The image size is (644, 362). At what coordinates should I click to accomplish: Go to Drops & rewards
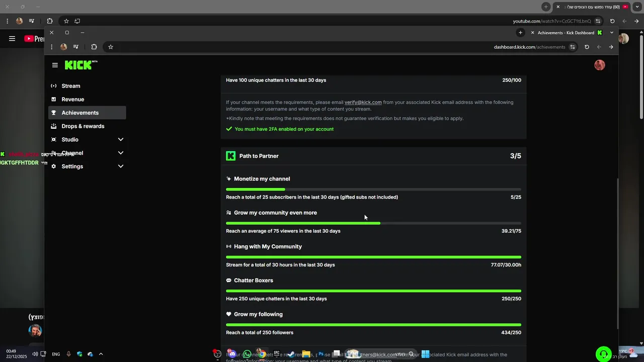coord(87,126)
